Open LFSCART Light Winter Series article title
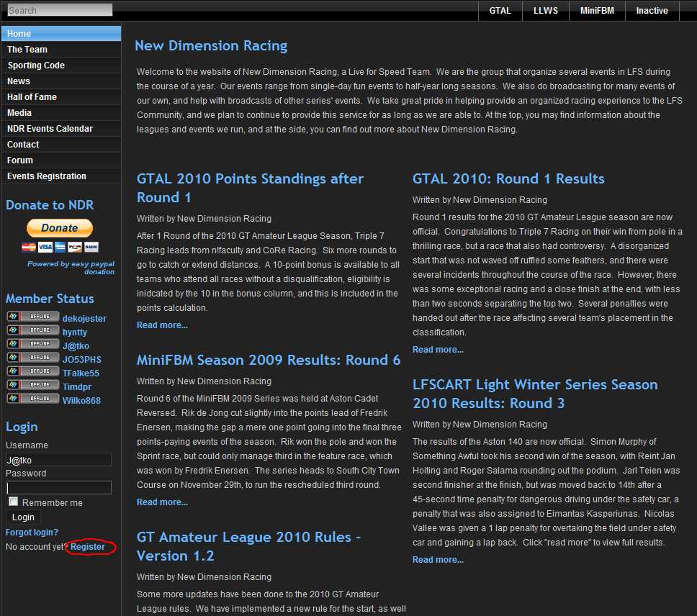This screenshot has height=616, width=697. (x=535, y=394)
